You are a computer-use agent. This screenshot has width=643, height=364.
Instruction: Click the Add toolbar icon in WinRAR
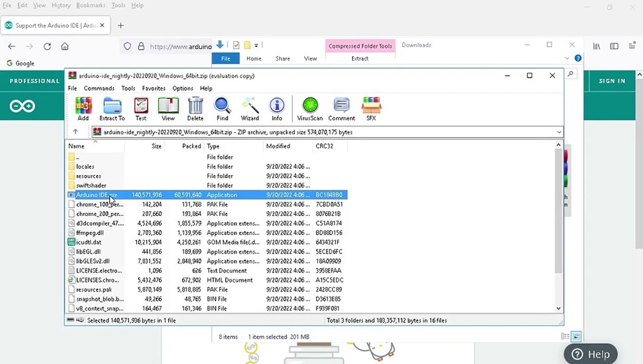[83, 109]
